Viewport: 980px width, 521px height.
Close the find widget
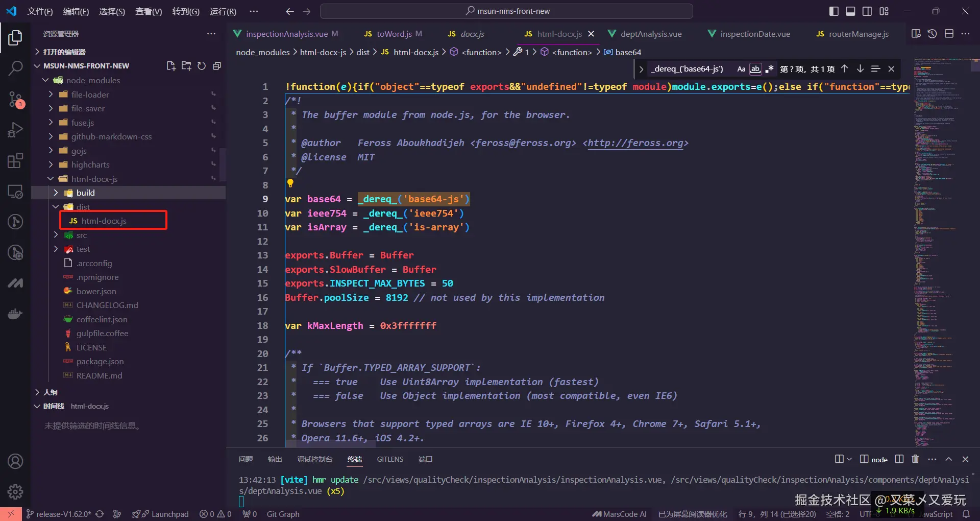[891, 69]
